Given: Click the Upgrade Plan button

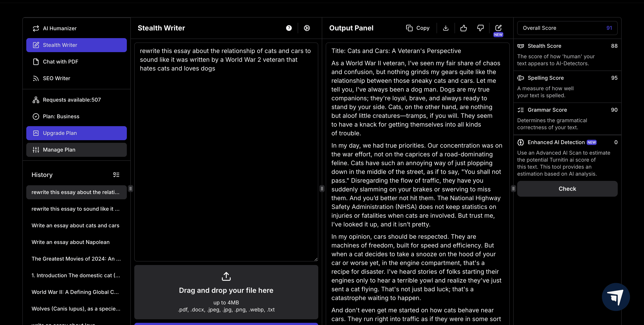Looking at the screenshot, I should [76, 133].
